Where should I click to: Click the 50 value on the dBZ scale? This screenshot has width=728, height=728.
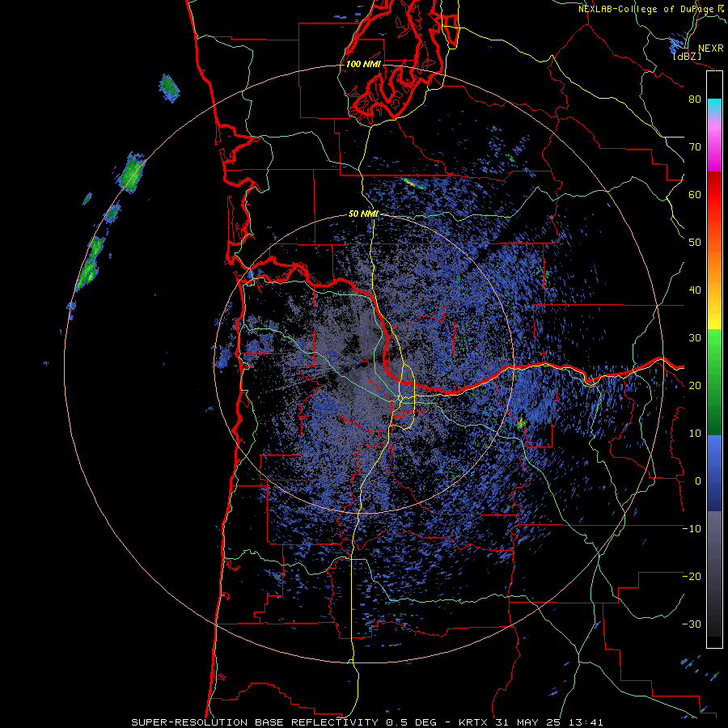tap(695, 243)
